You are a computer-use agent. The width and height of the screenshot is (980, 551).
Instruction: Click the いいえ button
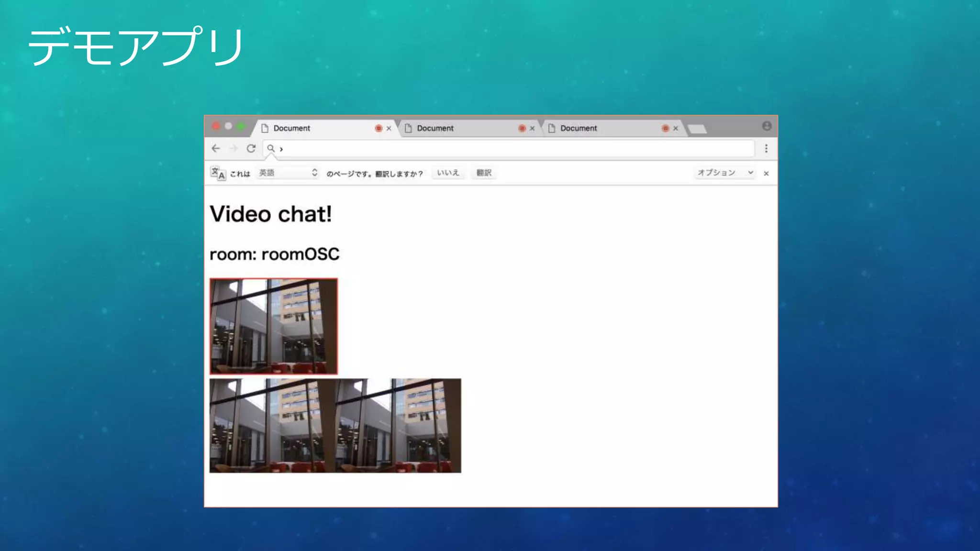click(448, 173)
